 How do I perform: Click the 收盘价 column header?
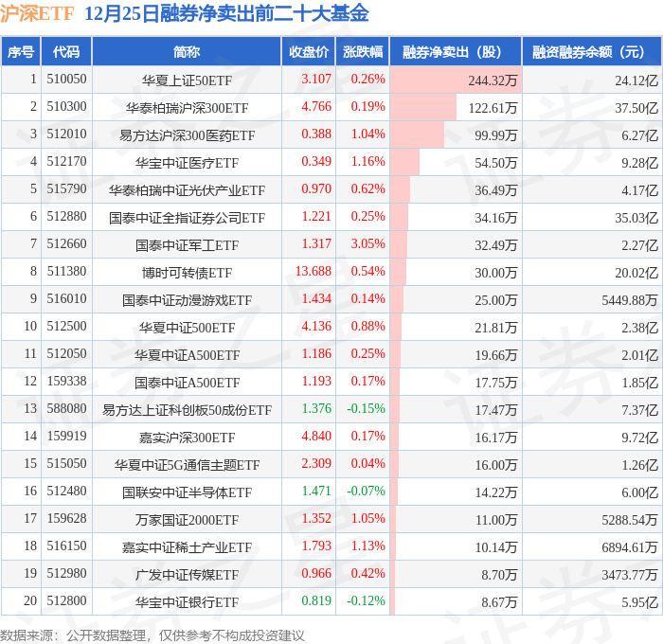pyautogui.click(x=309, y=51)
